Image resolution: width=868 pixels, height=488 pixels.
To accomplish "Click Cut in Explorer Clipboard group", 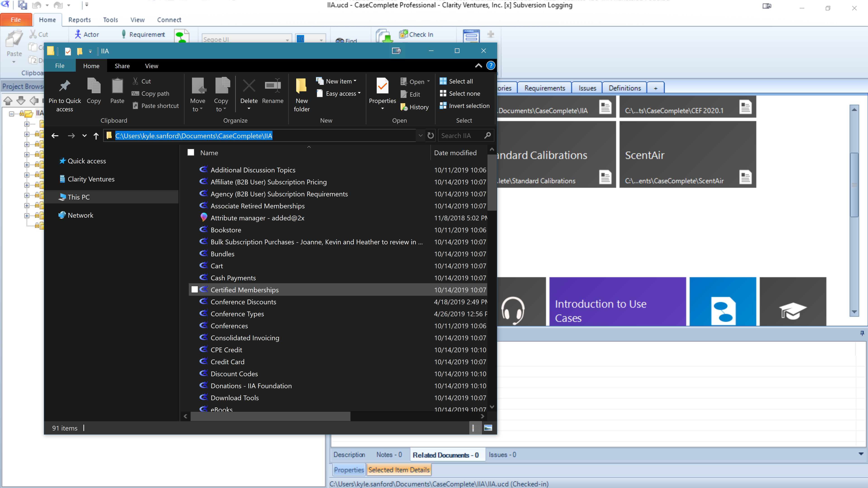I will tap(142, 81).
